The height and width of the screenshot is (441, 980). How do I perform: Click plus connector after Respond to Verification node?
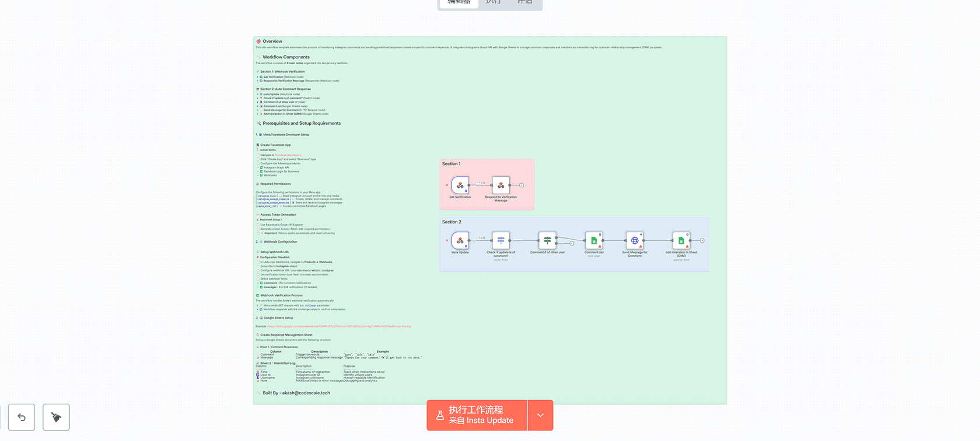tap(521, 185)
